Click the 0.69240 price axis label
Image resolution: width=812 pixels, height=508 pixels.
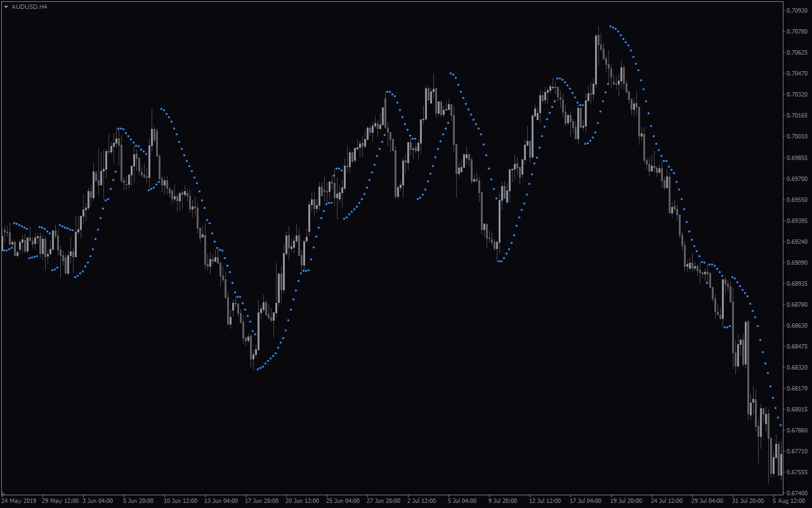coord(797,241)
